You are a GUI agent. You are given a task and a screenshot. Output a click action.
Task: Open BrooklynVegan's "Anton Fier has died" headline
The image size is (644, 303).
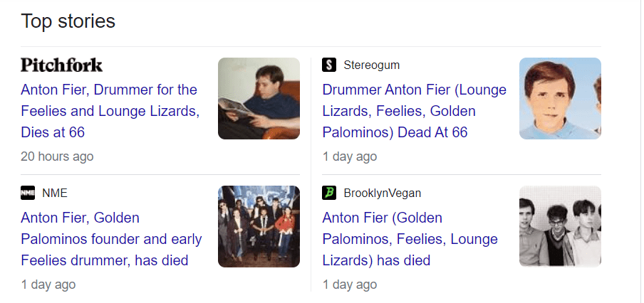click(x=410, y=239)
